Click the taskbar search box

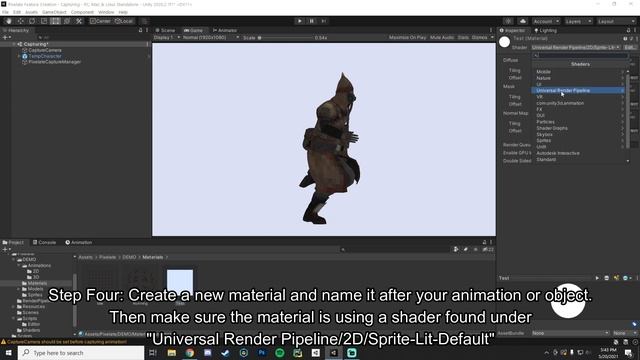pos(81,353)
